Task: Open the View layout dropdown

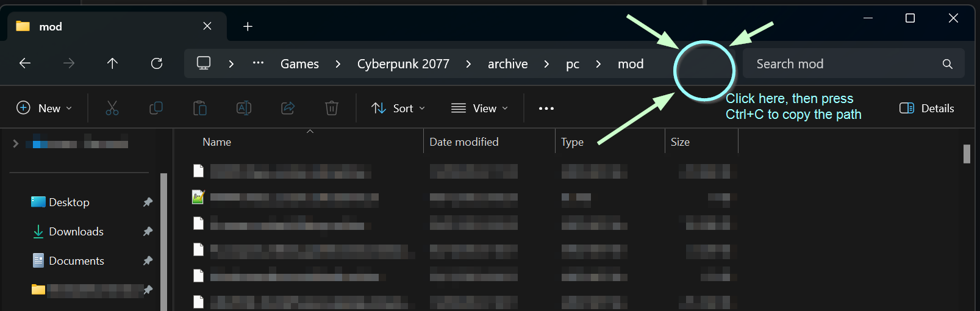Action: tap(479, 109)
